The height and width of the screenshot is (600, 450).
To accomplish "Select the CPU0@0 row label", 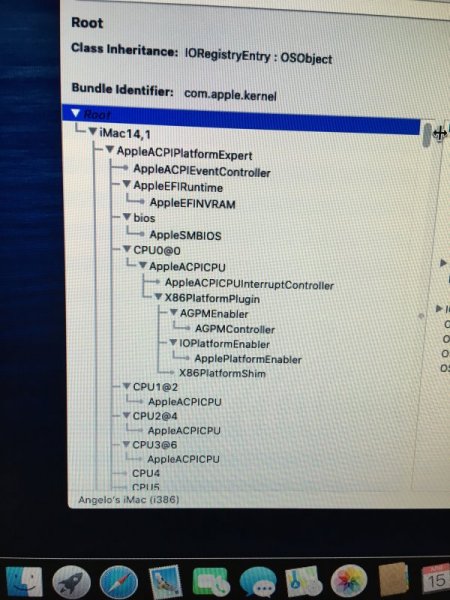I will coord(157,251).
